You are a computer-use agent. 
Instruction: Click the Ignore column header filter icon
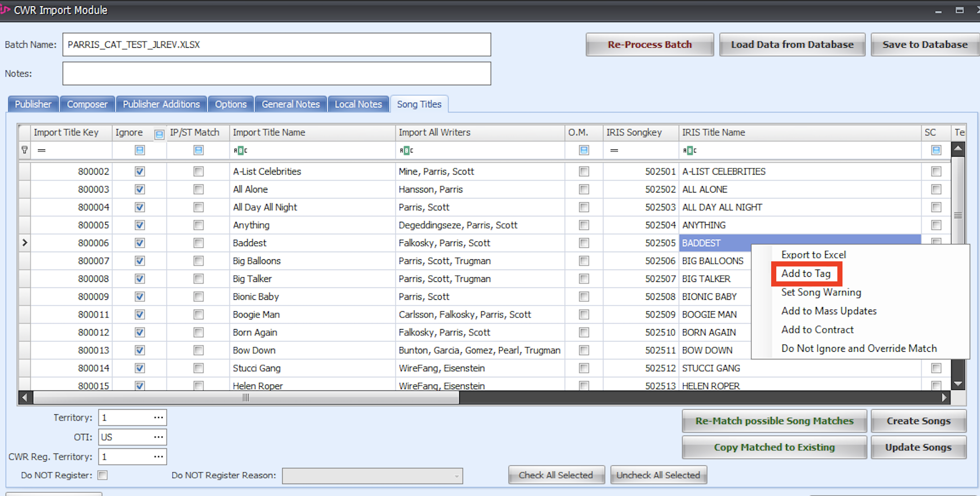tap(159, 135)
